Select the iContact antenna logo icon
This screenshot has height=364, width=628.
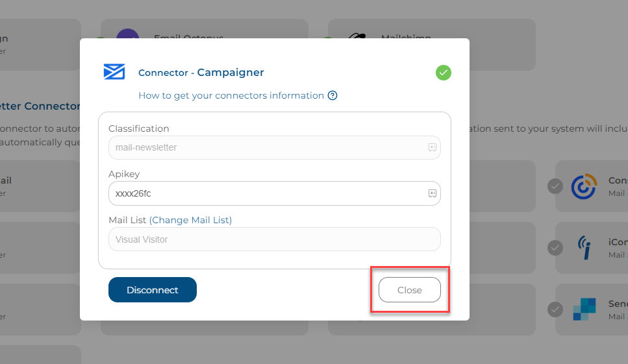click(584, 248)
